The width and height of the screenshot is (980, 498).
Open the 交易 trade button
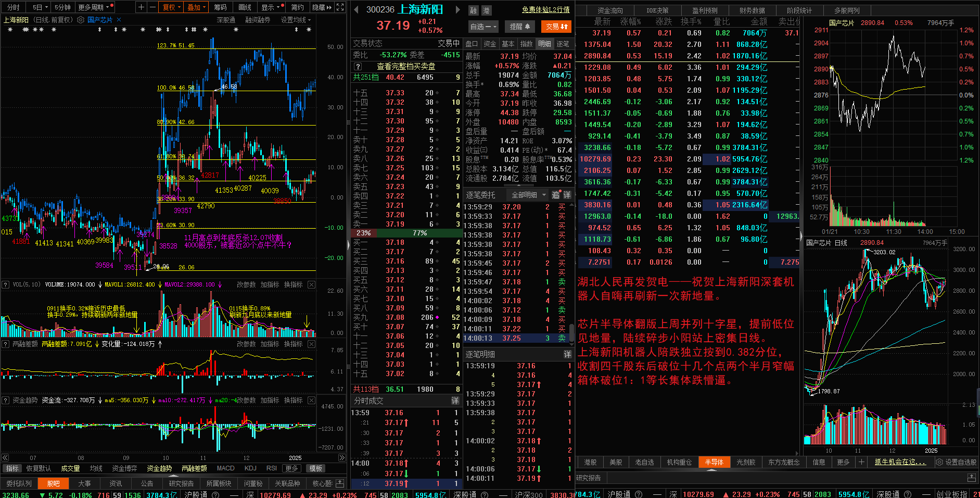coord(556,27)
